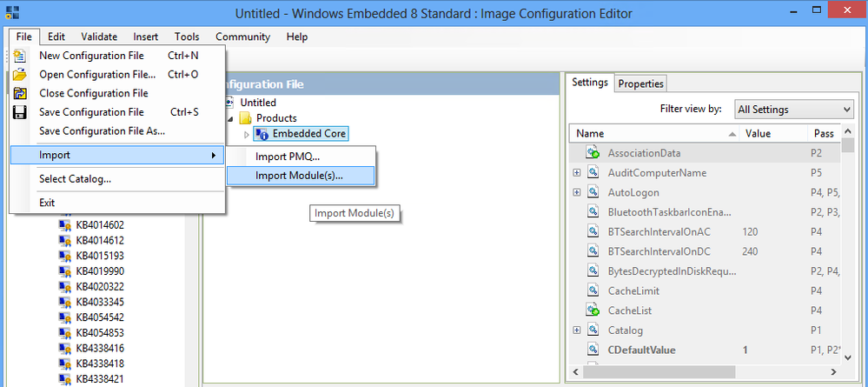The height and width of the screenshot is (387, 868).
Task: Click the KB4019990 package icon
Action: (65, 271)
